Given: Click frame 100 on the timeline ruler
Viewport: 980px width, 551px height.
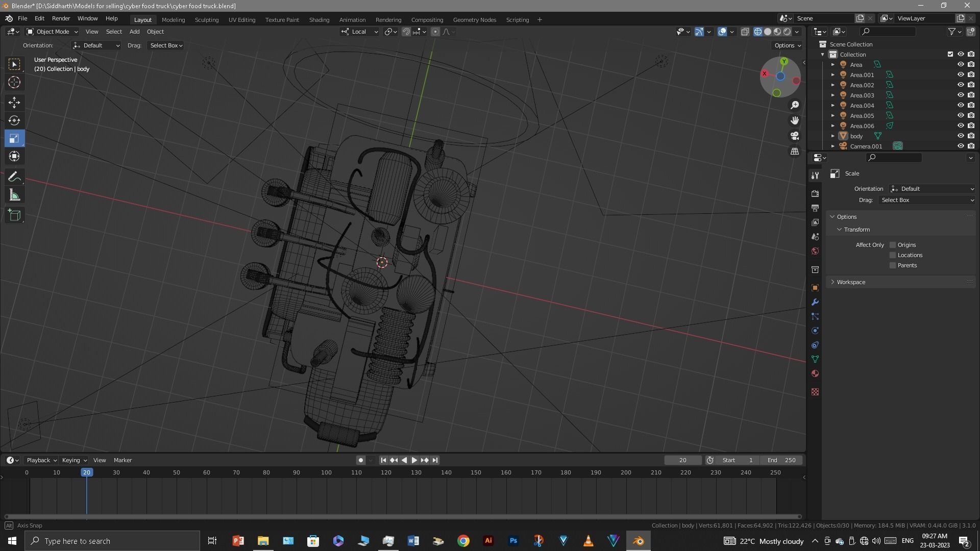Looking at the screenshot, I should click(326, 472).
